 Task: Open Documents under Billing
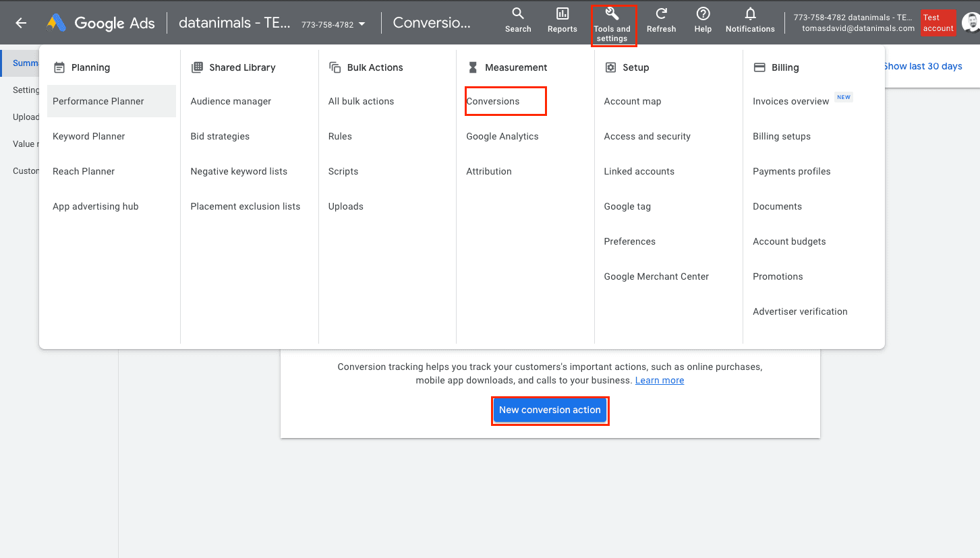point(777,206)
